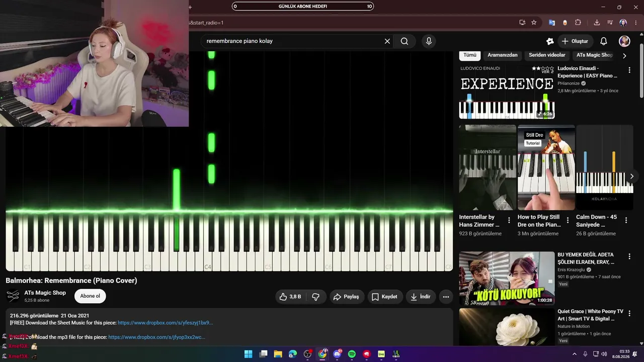Show the next shorts with the arrow
This screenshot has height=362, width=644.
click(632, 176)
